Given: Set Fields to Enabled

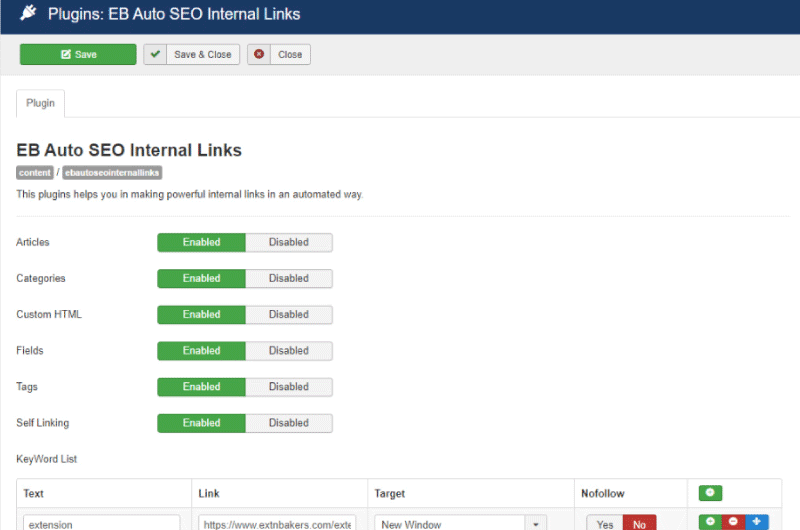Looking at the screenshot, I should click(x=202, y=351).
